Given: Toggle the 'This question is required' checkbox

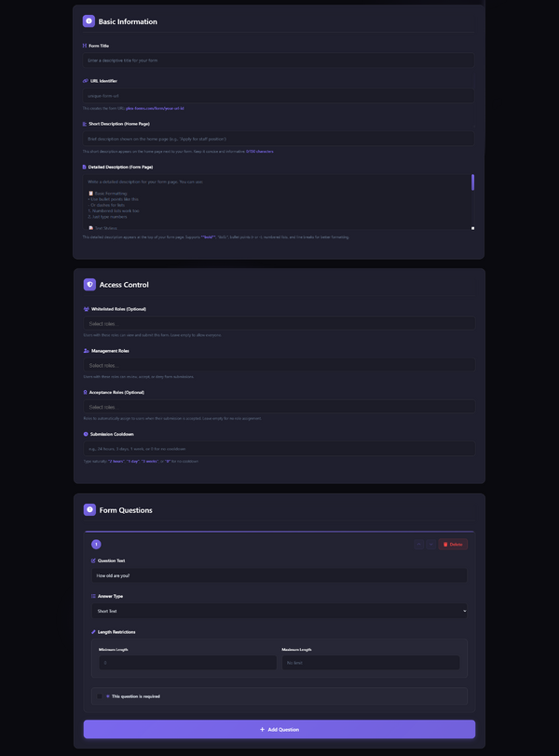Looking at the screenshot, I should click(100, 696).
